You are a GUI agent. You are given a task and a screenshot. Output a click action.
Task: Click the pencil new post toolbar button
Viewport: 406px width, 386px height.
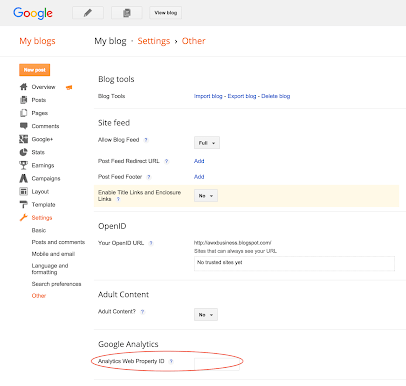tap(88, 13)
